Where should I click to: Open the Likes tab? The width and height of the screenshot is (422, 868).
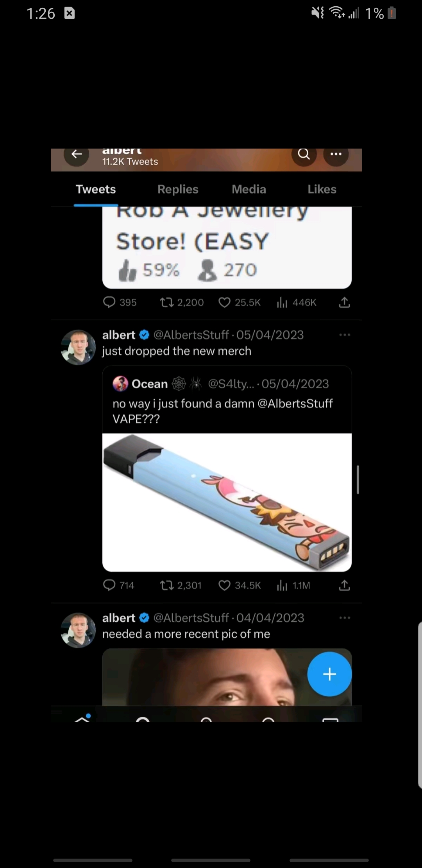[x=322, y=189]
